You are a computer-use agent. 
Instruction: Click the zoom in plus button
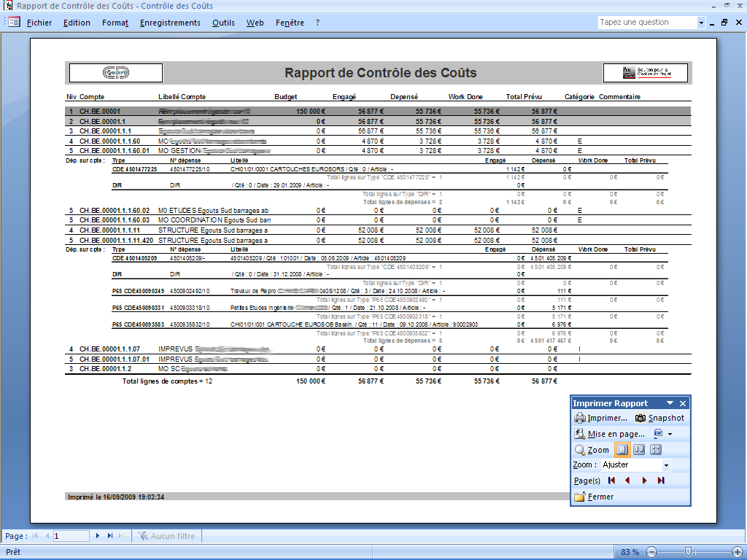coord(737,552)
